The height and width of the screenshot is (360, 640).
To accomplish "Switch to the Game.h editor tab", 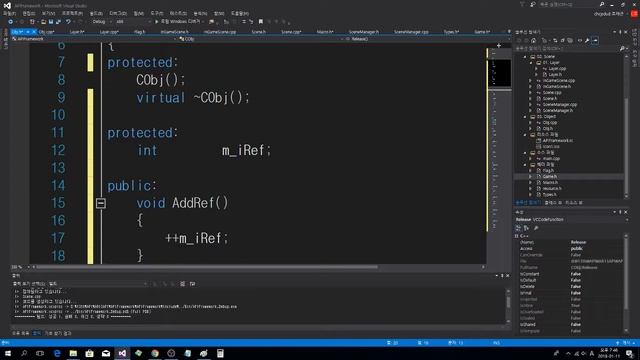I will [x=482, y=32].
